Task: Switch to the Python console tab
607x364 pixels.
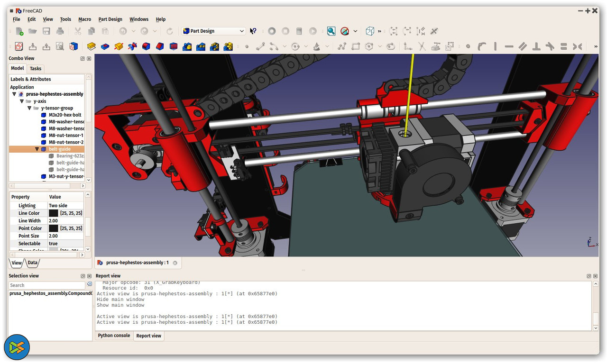Action: point(114,336)
